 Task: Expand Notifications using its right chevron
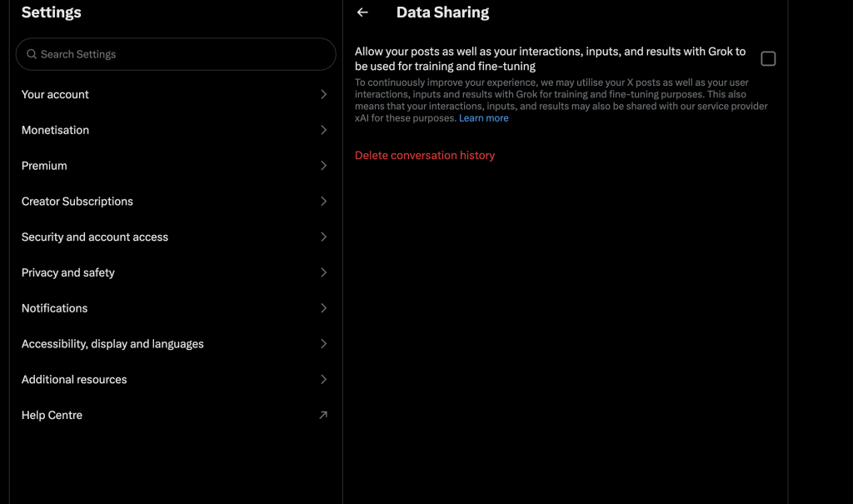pos(323,308)
